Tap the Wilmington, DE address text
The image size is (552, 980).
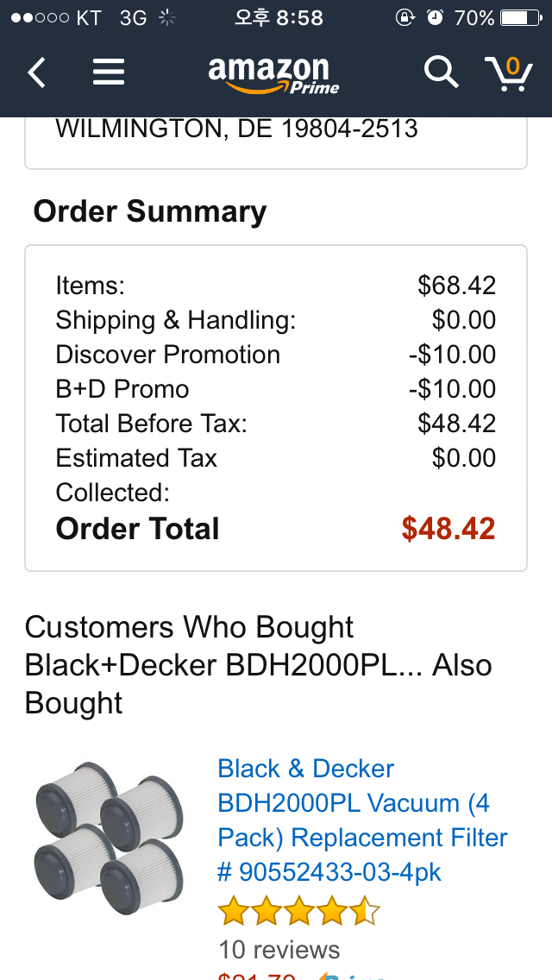[237, 129]
